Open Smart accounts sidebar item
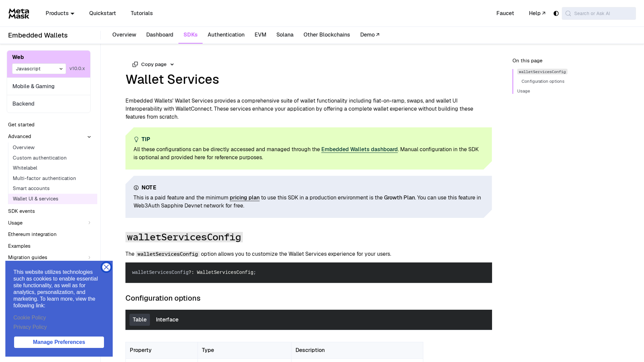Viewport: 644px width, 362px height. (x=31, y=188)
